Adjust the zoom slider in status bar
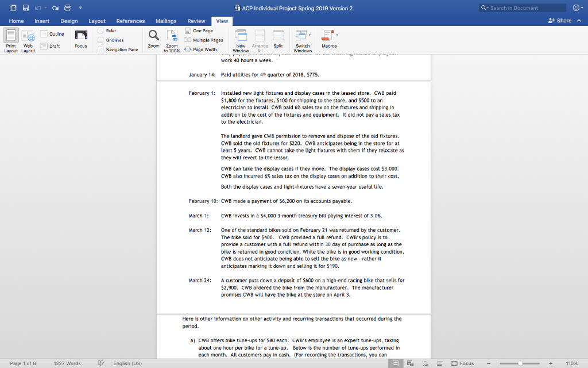Screen dimensions: 588x368 click(520, 363)
